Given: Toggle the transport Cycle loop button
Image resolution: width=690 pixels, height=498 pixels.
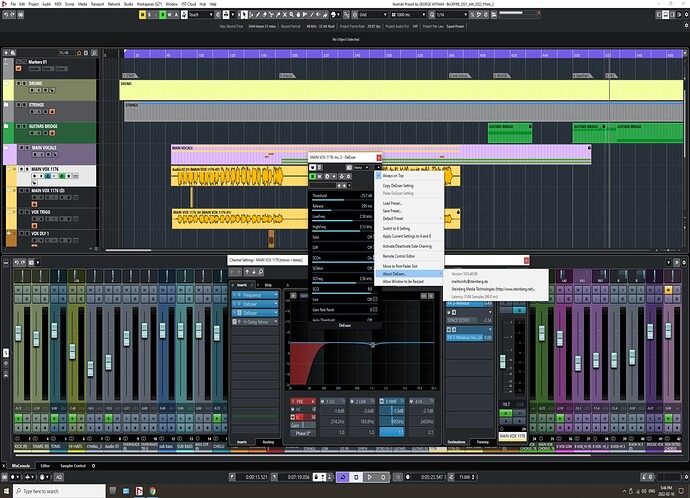Looking at the screenshot, I should [x=343, y=477].
